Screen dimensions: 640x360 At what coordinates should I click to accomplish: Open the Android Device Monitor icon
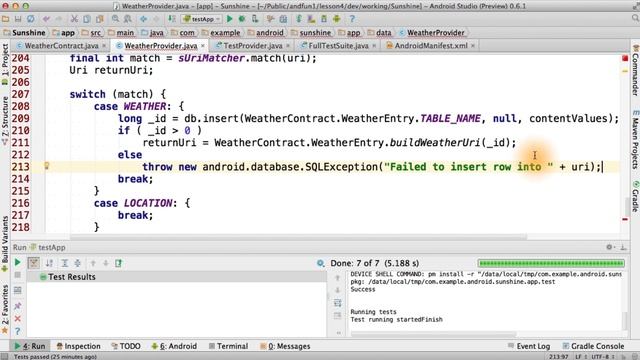point(336,19)
